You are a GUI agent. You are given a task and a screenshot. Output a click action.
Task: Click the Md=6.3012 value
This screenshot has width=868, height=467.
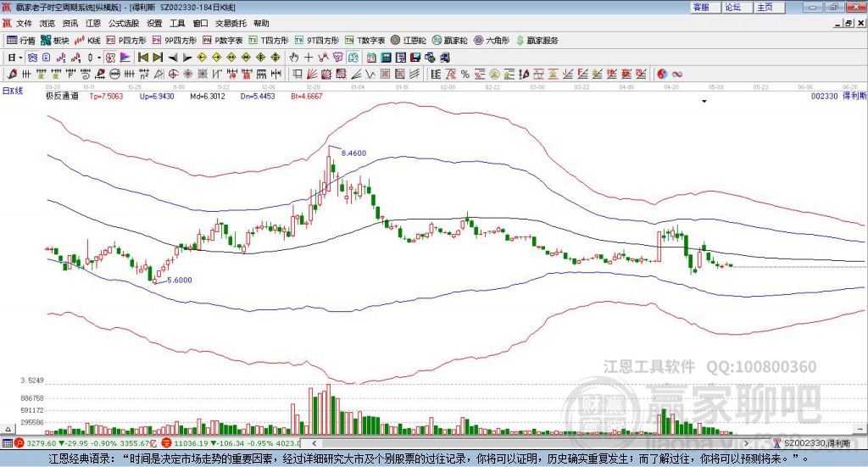(208, 97)
